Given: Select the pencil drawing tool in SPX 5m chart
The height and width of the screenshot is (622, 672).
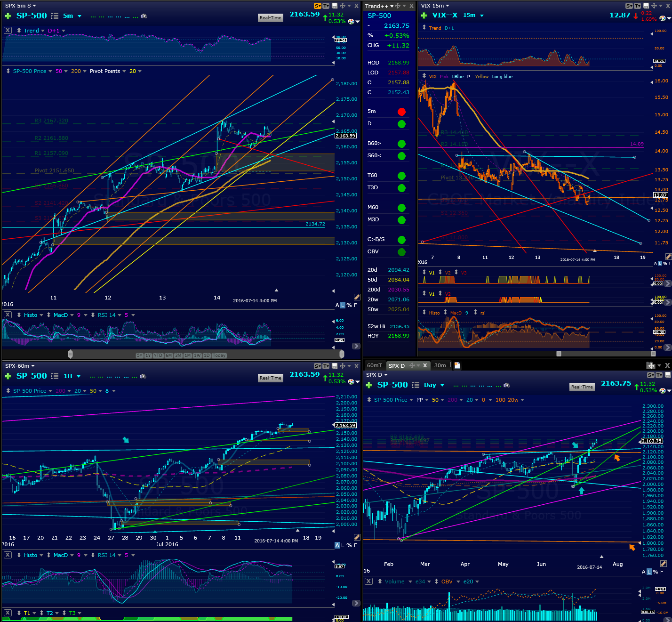Looking at the screenshot, I should [357, 297].
